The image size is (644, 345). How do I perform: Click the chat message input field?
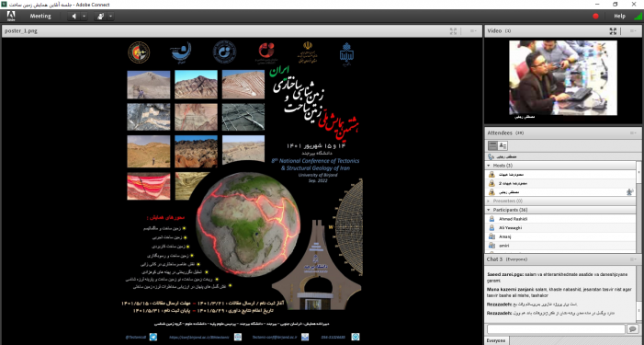pyautogui.click(x=556, y=328)
